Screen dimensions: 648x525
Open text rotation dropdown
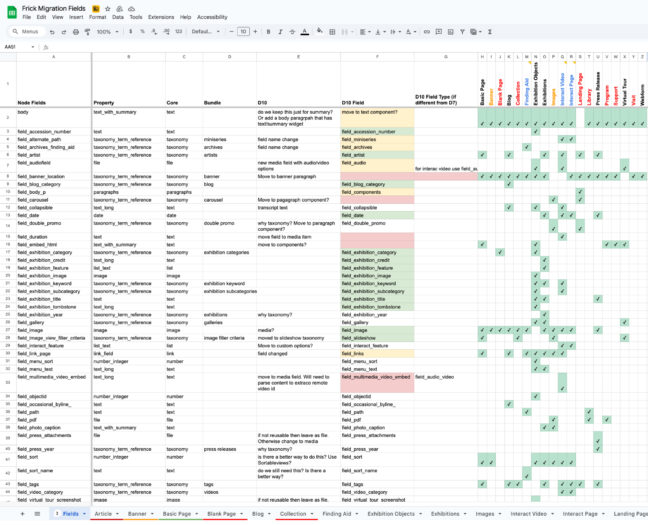[411, 32]
